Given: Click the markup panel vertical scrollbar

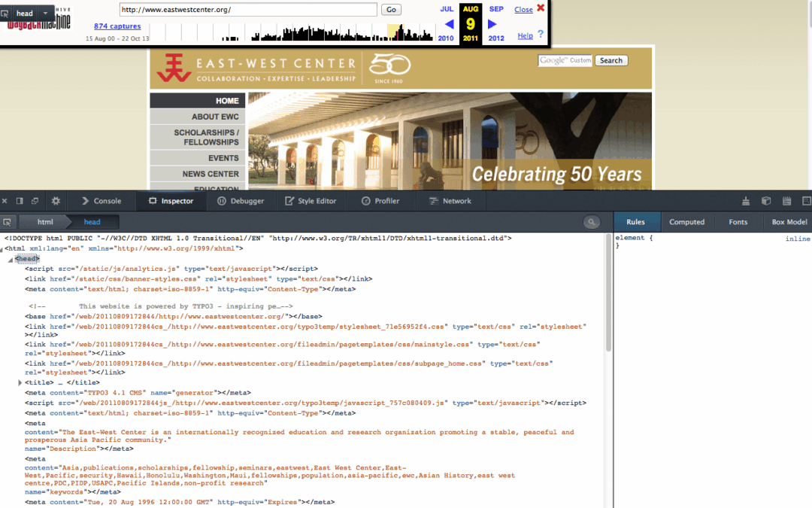Looking at the screenshot, I should tap(608, 293).
